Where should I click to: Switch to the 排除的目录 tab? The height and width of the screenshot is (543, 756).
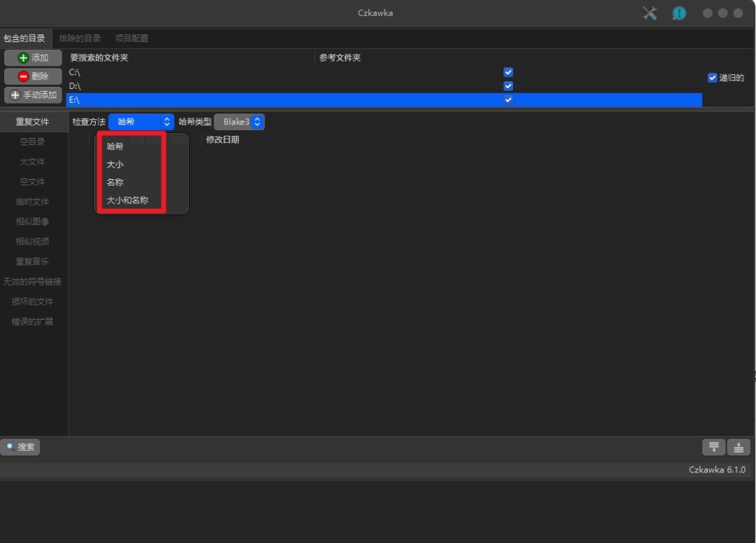coord(80,38)
